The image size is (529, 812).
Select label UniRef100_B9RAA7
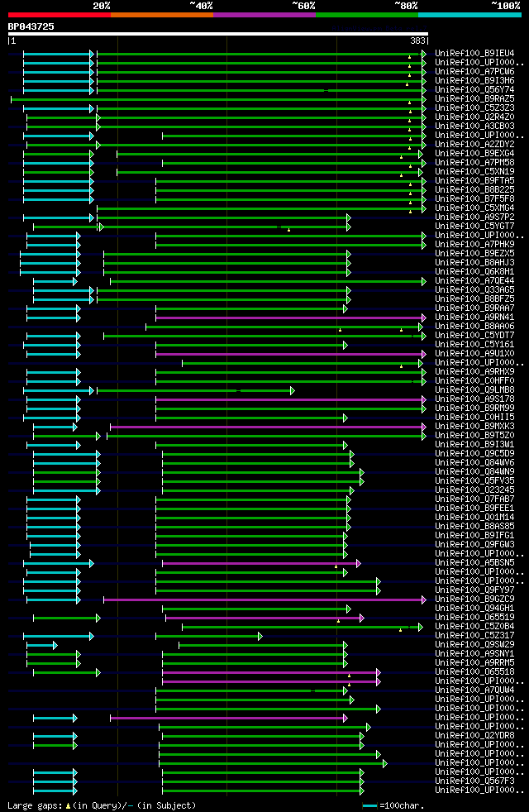click(x=474, y=308)
